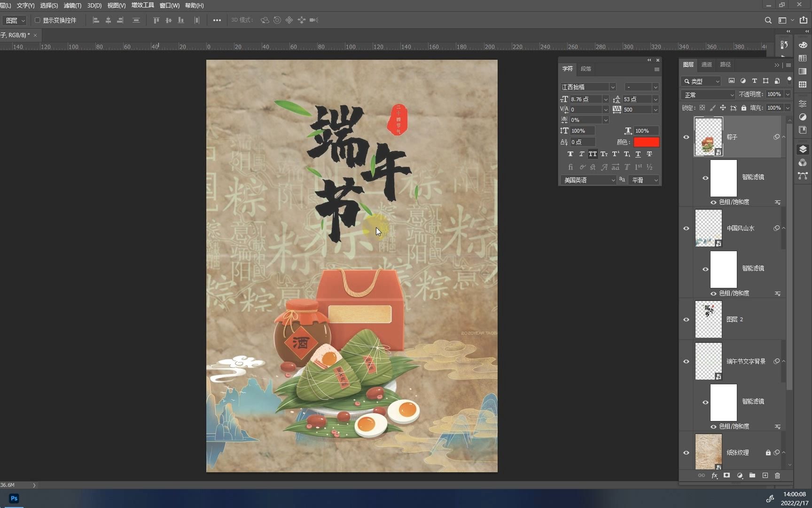
Task: Collapse the 粽子 layer filter effects
Action: coord(783,137)
